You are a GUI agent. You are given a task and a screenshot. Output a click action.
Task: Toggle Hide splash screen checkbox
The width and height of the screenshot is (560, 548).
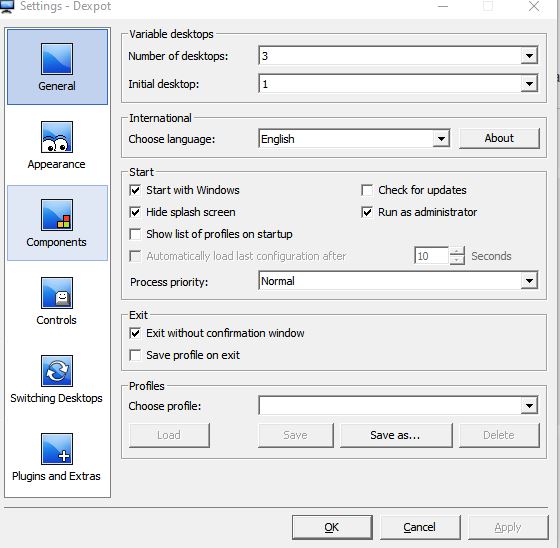135,212
